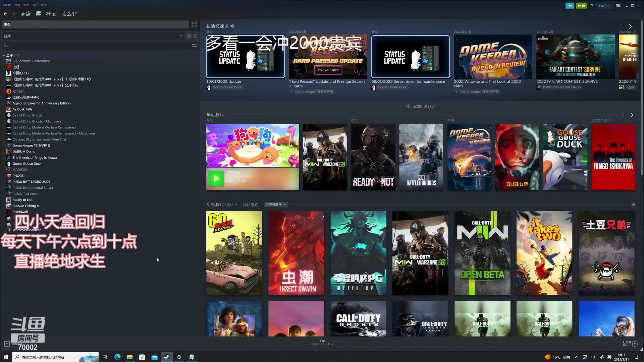
Task: Open the 蓝战非 profile tab
Action: pyautogui.click(x=69, y=14)
